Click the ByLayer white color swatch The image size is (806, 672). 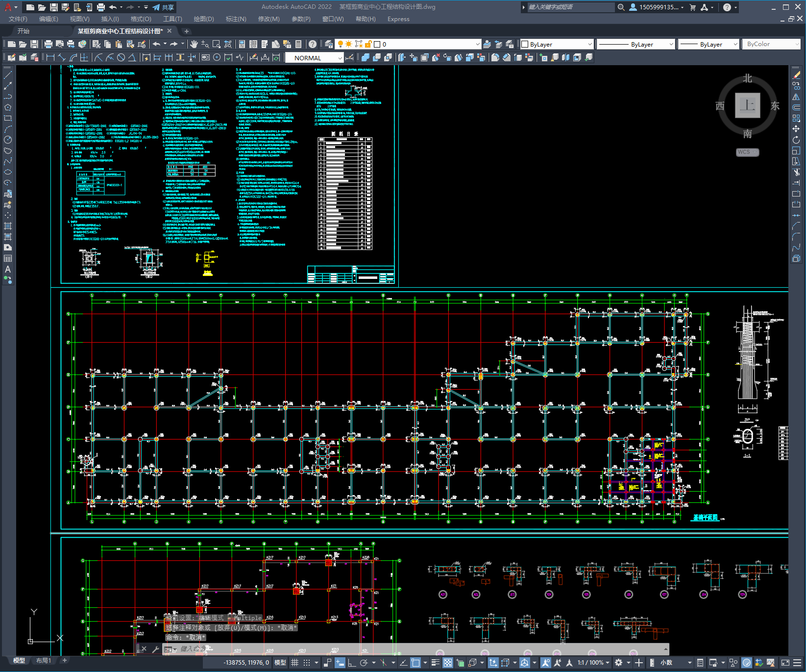(x=525, y=44)
